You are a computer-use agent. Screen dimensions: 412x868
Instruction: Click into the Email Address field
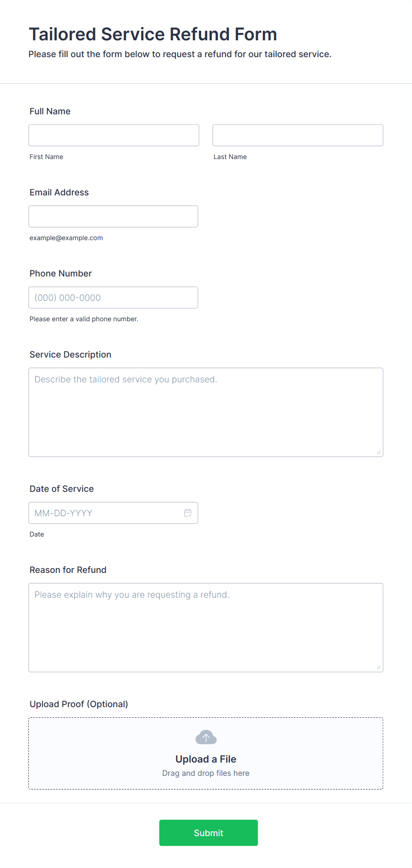pos(113,216)
